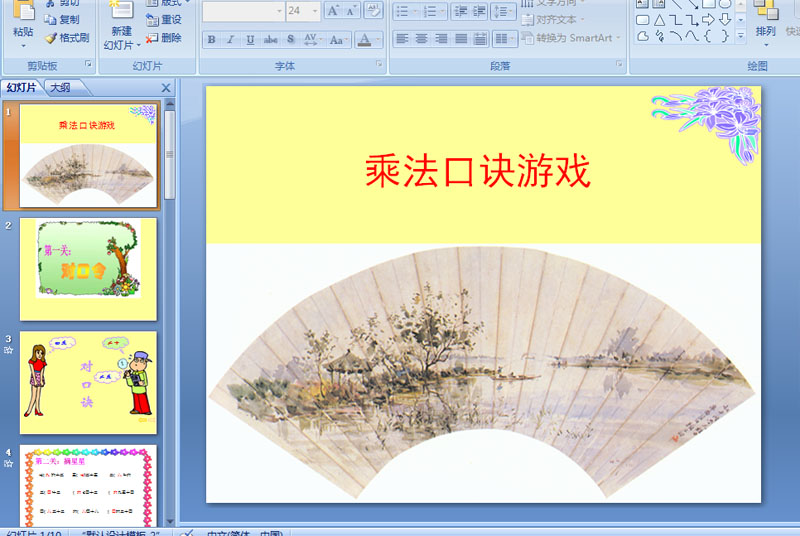Align text to the left

[x=403, y=39]
